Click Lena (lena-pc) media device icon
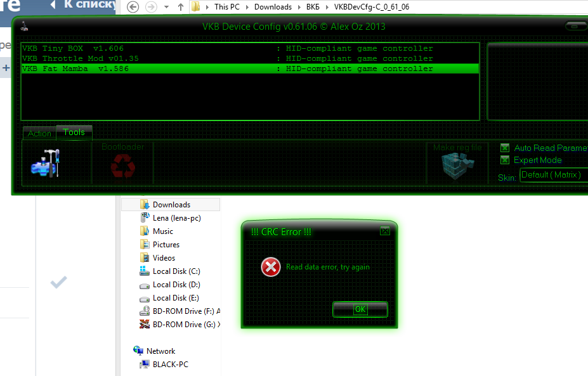Viewport: 588px width, 376px height. [145, 217]
